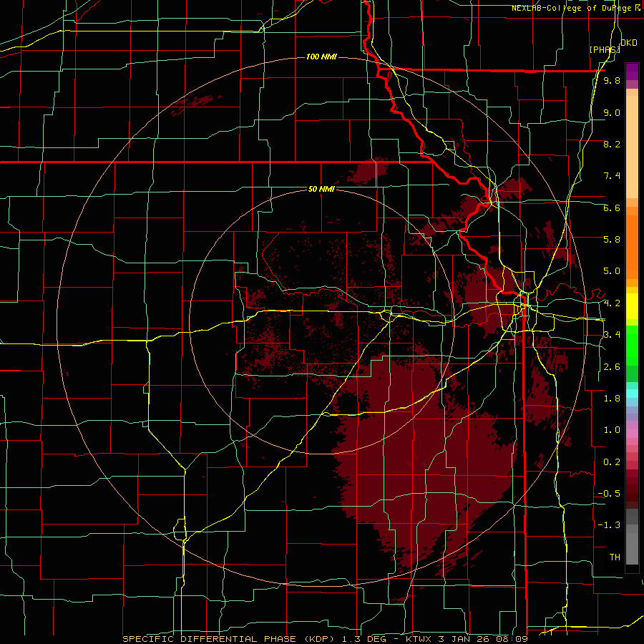This screenshot has width=644, height=644.
Task: Click the -1.3 value on color scale
Action: pyautogui.click(x=610, y=525)
